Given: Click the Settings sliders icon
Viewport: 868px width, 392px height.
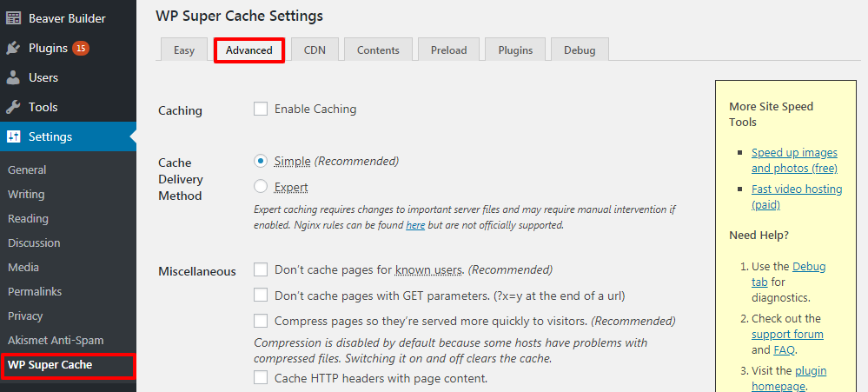Looking at the screenshot, I should (x=13, y=136).
